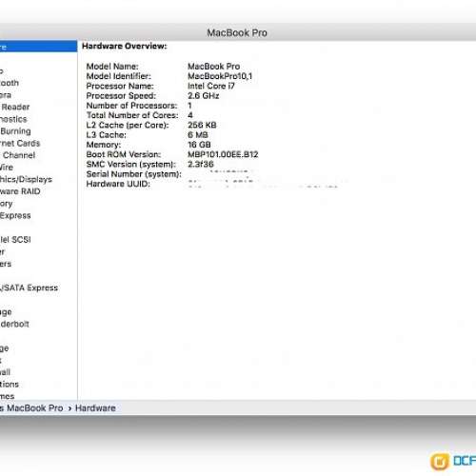This screenshot has width=476, height=476.
Task: Click the Hardware Overview heading
Action: (x=125, y=46)
